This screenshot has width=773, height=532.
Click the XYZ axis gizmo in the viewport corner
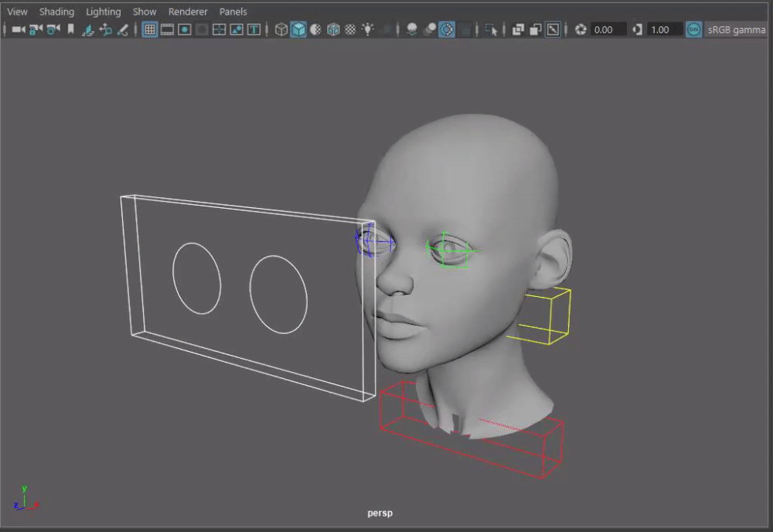tap(26, 498)
